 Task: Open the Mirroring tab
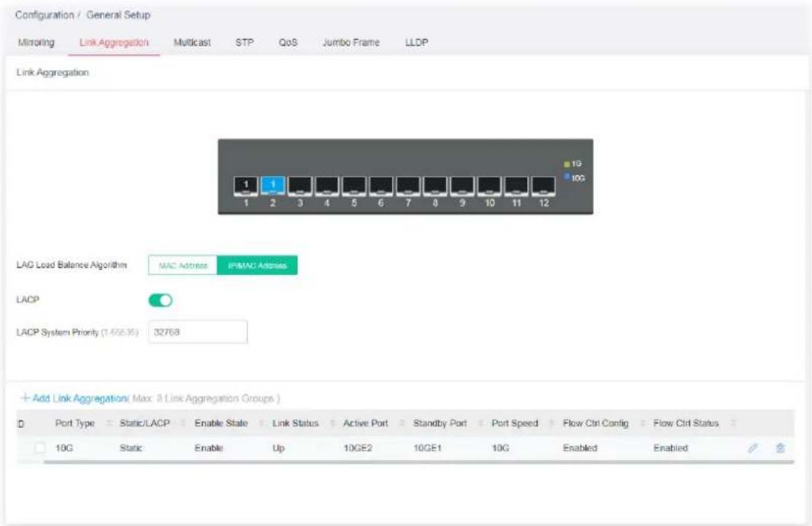pyautogui.click(x=37, y=43)
